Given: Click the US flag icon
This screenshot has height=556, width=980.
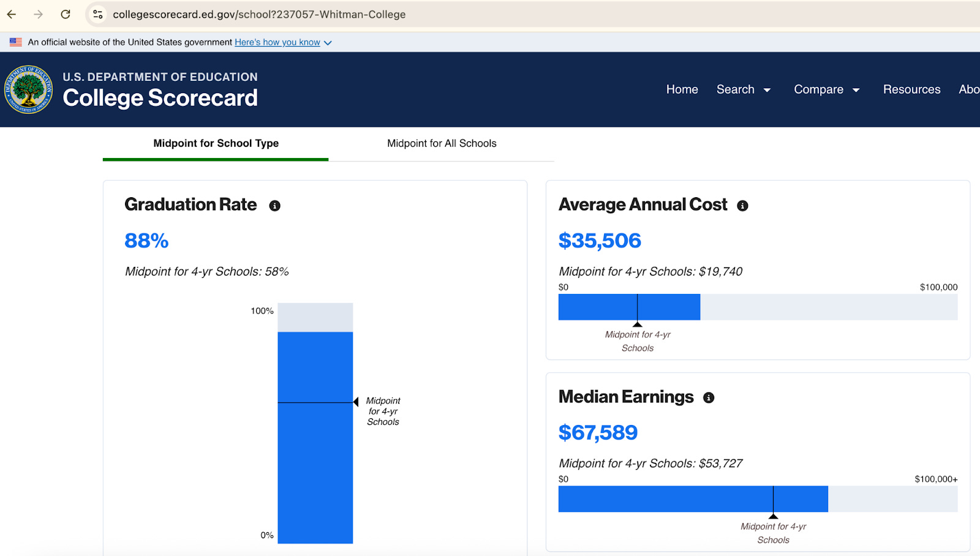Looking at the screenshot, I should (16, 42).
